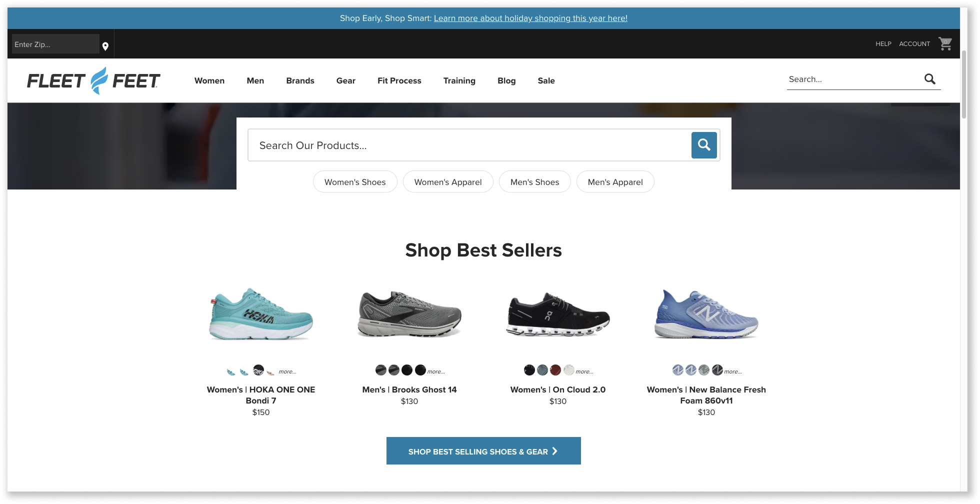Open Women's On Cloud 2.0 title

(x=558, y=389)
